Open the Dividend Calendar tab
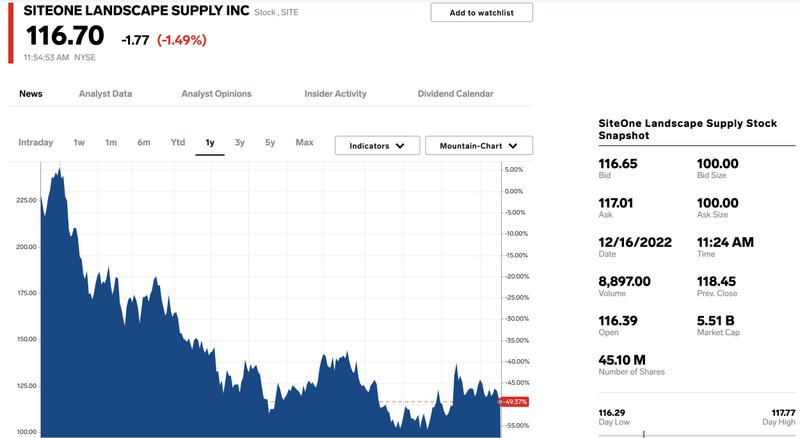 coord(455,93)
